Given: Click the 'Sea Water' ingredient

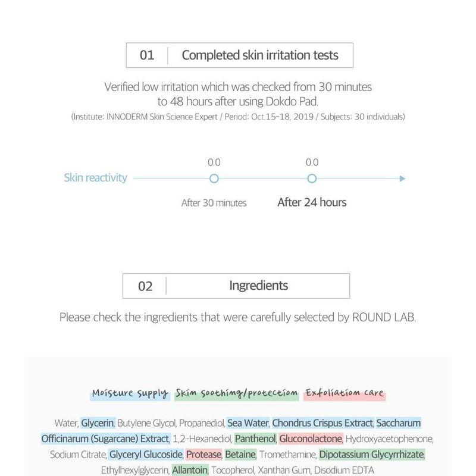Looking at the screenshot, I should click(x=248, y=424).
